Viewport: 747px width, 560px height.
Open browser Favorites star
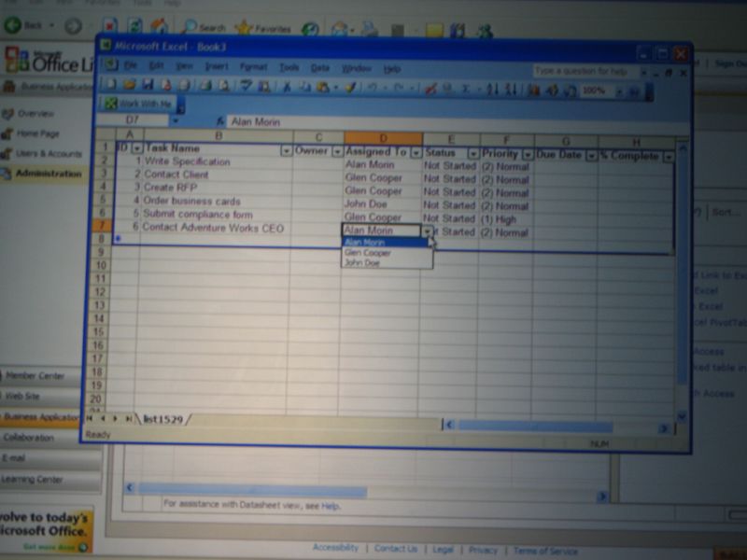click(x=262, y=28)
